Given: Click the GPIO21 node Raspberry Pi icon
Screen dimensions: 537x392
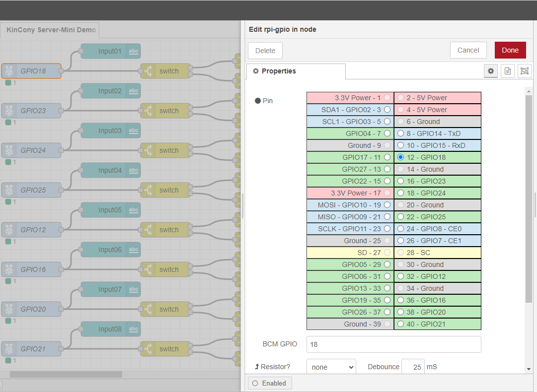Looking at the screenshot, I should [9, 349].
